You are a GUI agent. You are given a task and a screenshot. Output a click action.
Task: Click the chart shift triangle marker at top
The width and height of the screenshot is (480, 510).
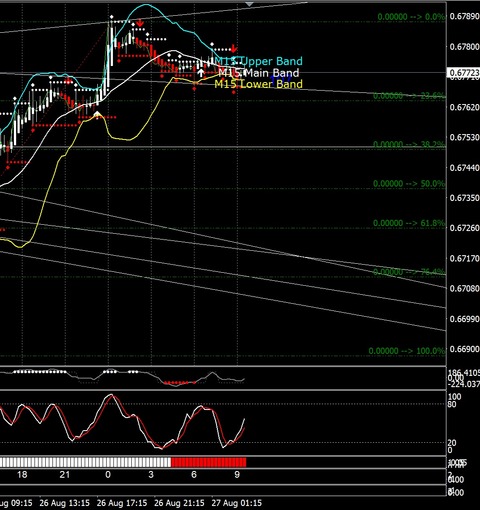pos(249,4)
